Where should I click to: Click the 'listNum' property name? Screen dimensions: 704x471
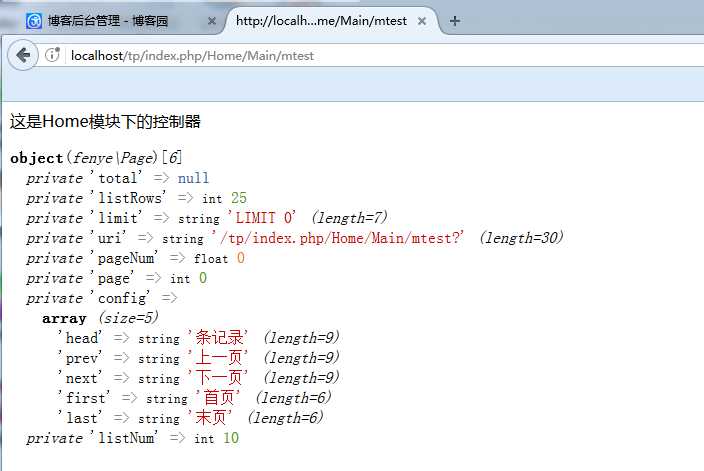pyautogui.click(x=125, y=438)
